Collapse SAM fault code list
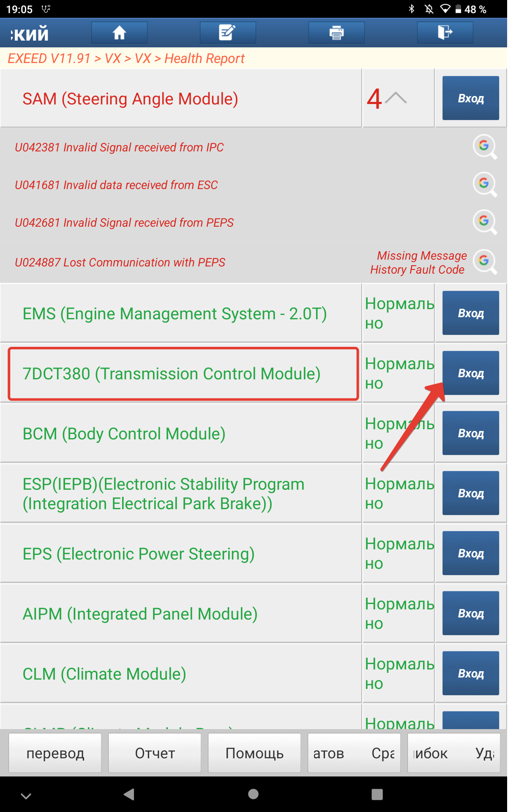Viewport: 516px width, 812px height. pos(396,99)
